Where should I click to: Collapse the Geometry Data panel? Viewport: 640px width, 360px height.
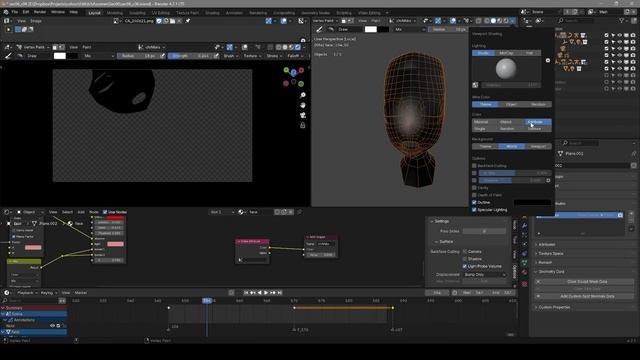[551, 271]
